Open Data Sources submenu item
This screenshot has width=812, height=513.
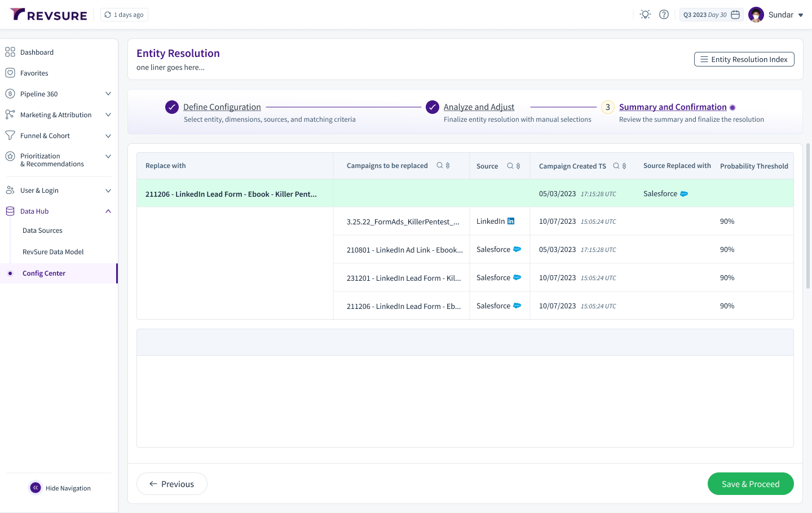click(x=42, y=231)
